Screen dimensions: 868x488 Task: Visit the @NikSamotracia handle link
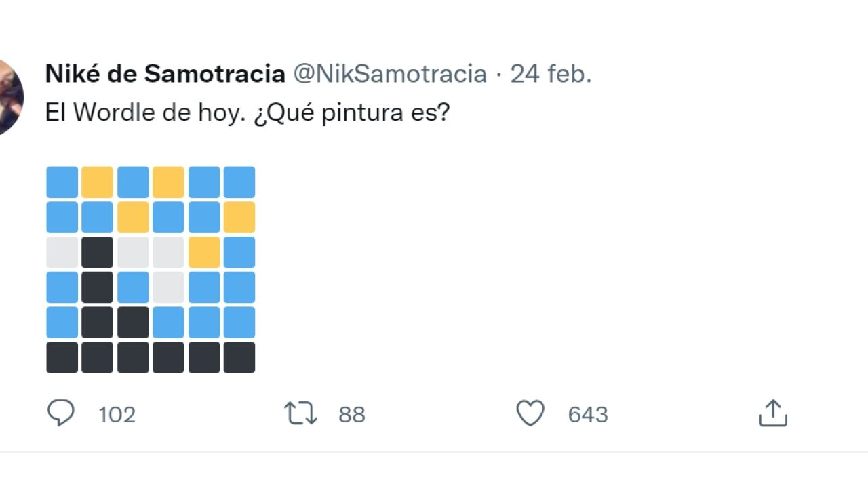click(x=389, y=74)
